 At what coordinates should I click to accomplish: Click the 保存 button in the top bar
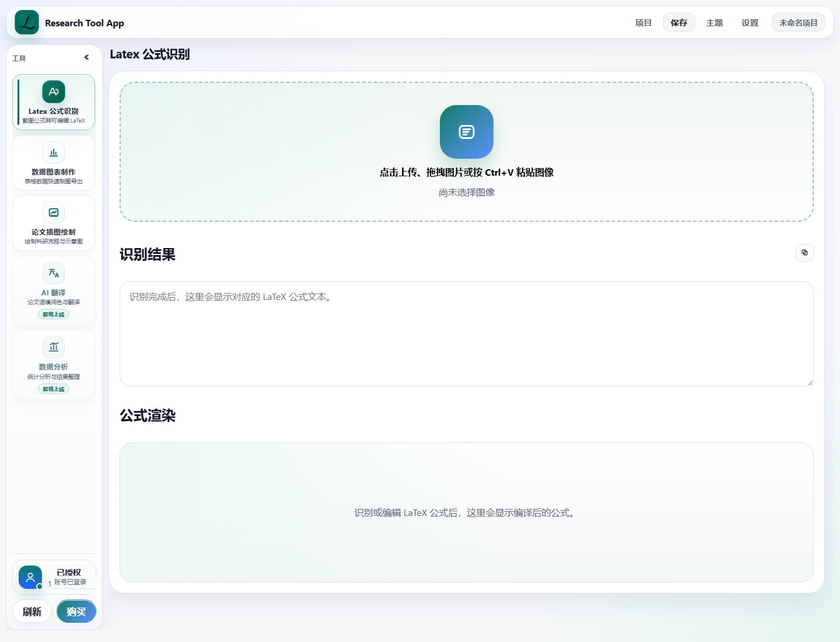pyautogui.click(x=679, y=23)
